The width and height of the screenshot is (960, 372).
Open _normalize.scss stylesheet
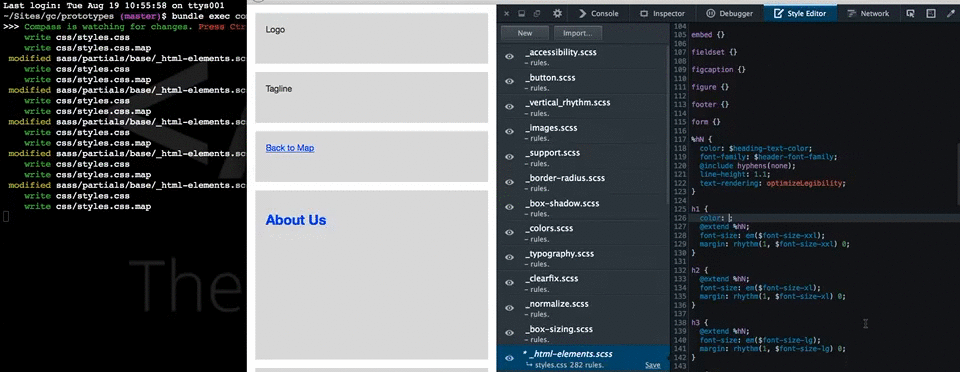click(557, 303)
